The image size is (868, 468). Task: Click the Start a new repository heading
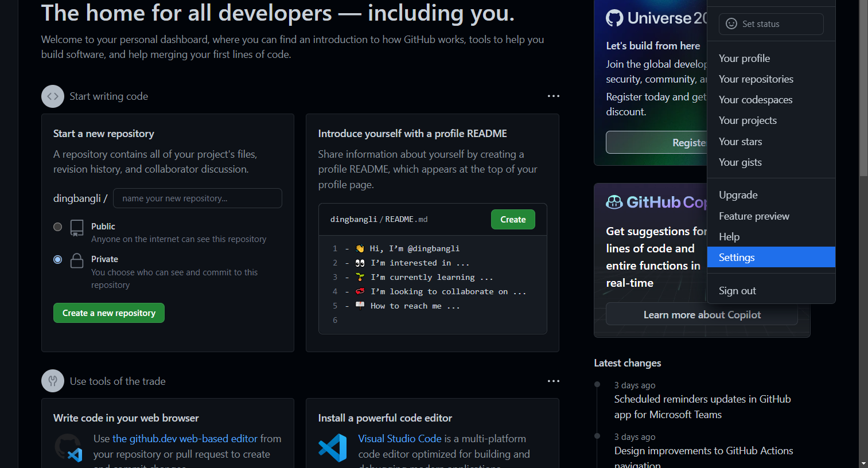click(x=104, y=134)
